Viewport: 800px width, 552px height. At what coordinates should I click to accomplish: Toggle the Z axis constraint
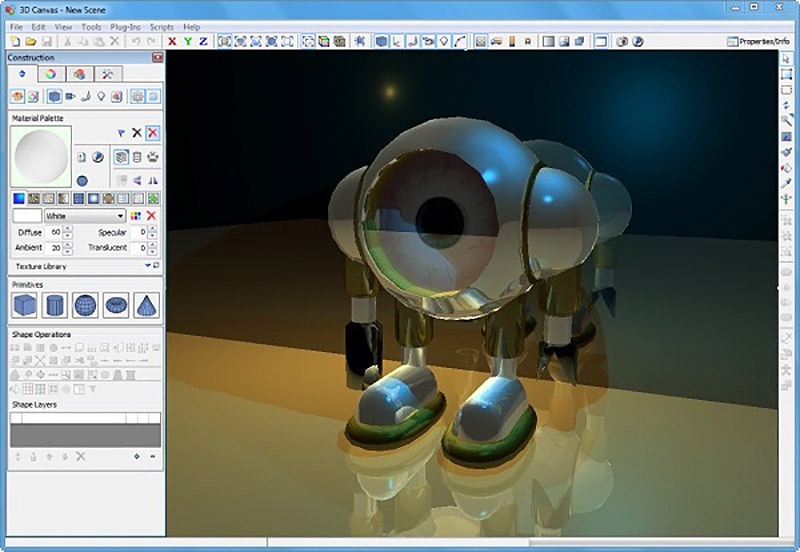pyautogui.click(x=203, y=42)
